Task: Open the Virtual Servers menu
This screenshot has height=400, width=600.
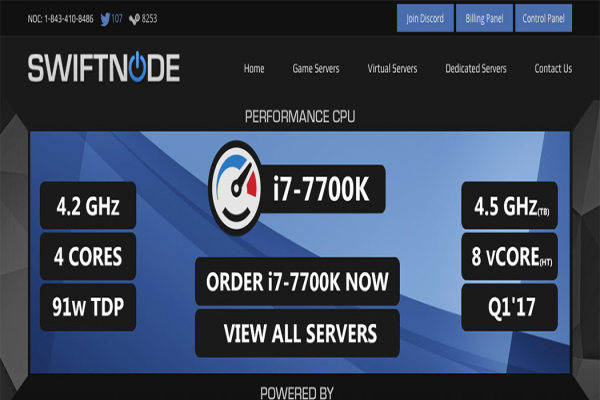Action: 392,69
